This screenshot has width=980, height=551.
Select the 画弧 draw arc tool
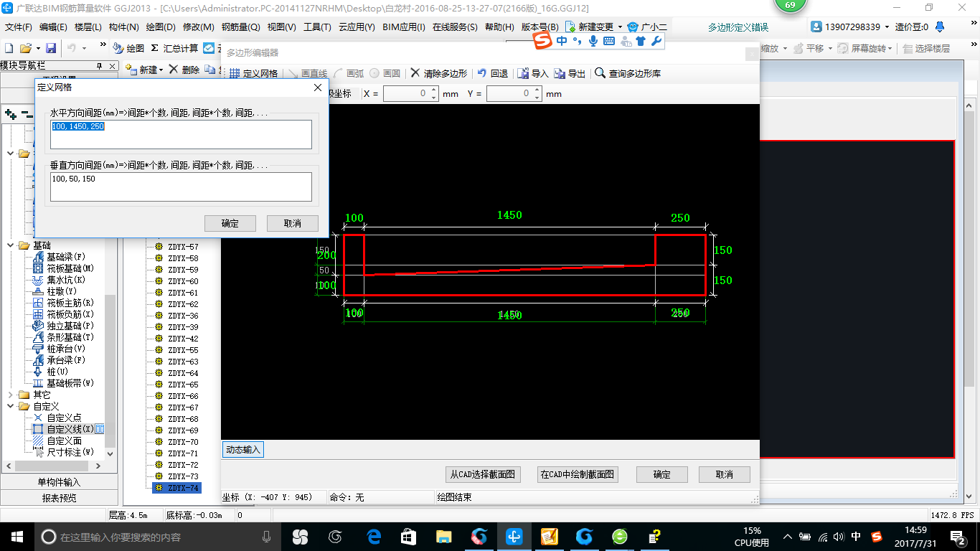pyautogui.click(x=349, y=73)
